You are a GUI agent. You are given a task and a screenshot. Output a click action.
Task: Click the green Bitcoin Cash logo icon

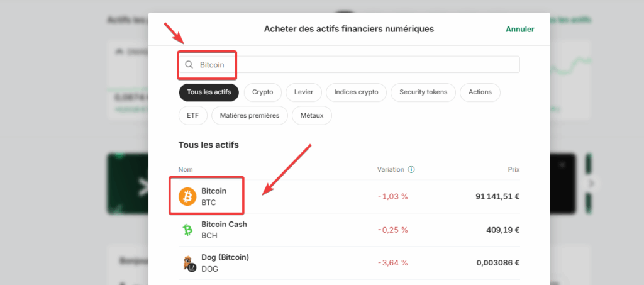tap(187, 230)
